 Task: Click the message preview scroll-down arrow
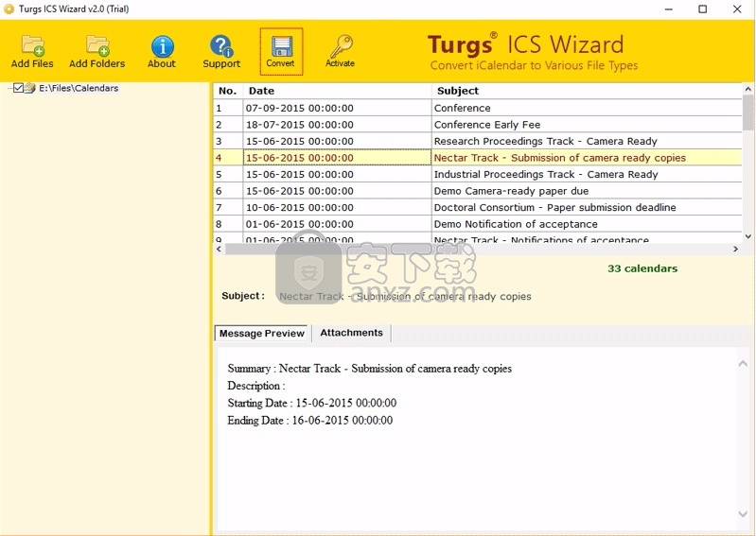click(743, 514)
